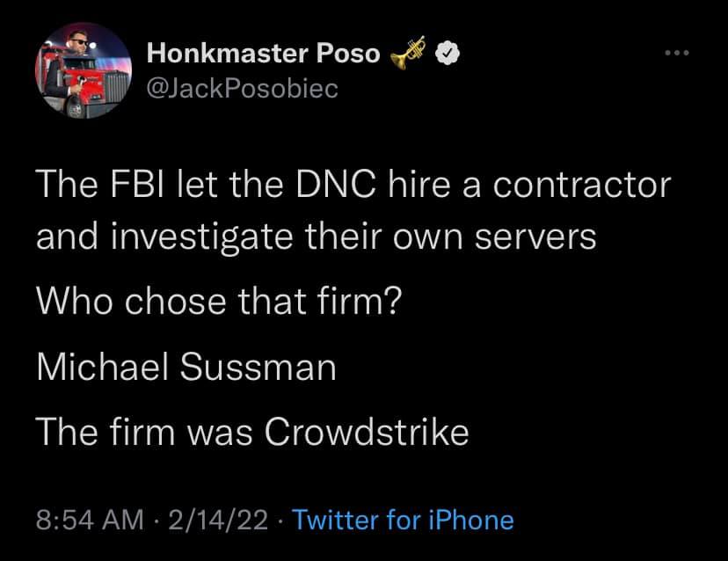This screenshot has width=728, height=561.
Task: Open the Honkmaster Poso display name
Action: coord(264,55)
